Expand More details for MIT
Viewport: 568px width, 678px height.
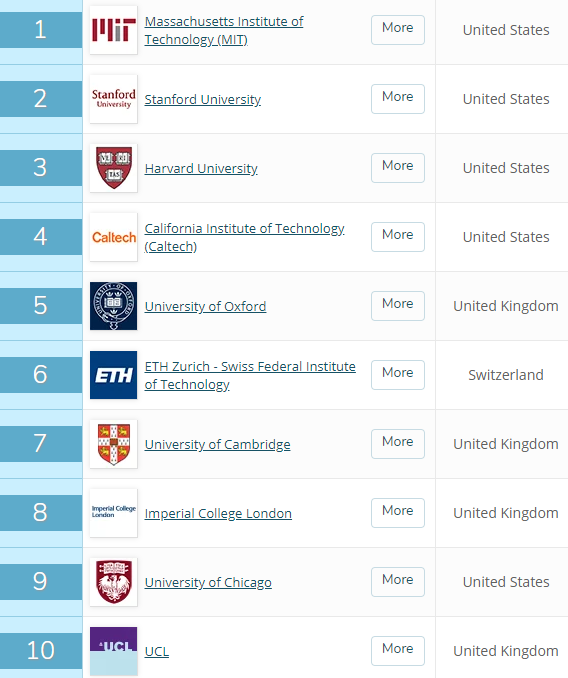pos(398,30)
